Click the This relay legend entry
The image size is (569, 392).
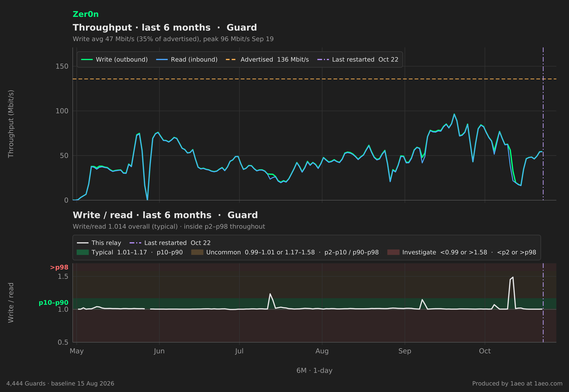click(99, 243)
